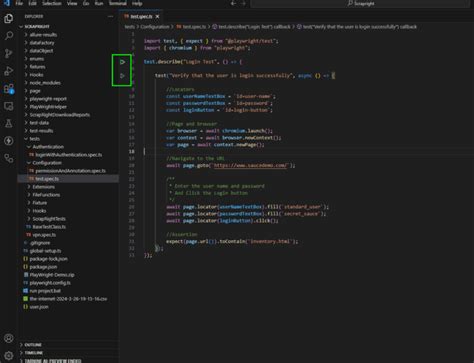474x363 pixels.
Task: Run the login successfully test from gutter
Action: [x=122, y=76]
